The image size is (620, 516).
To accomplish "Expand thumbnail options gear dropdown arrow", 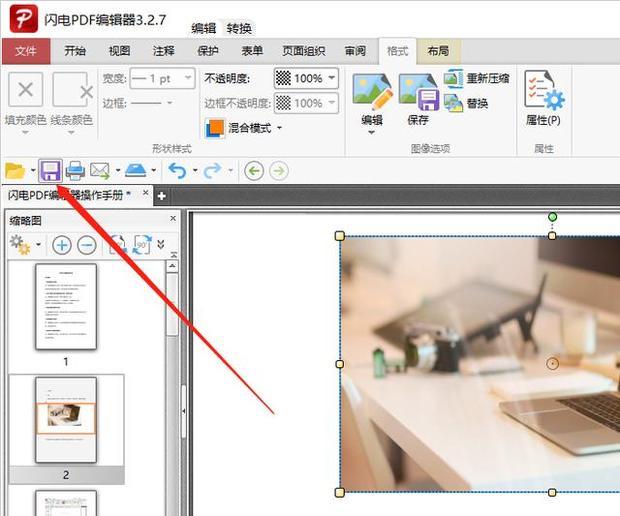I will click(38, 244).
